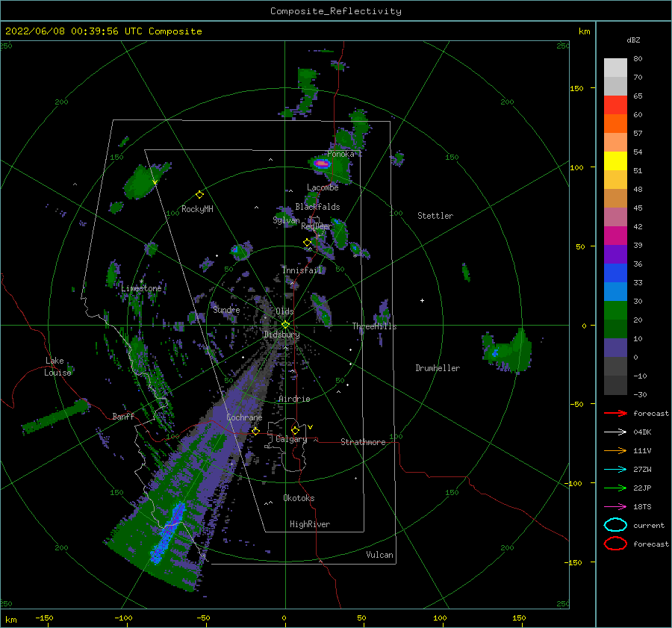Click the white plus marker north of Drumheller
This screenshot has width=672, height=628.
[422, 300]
